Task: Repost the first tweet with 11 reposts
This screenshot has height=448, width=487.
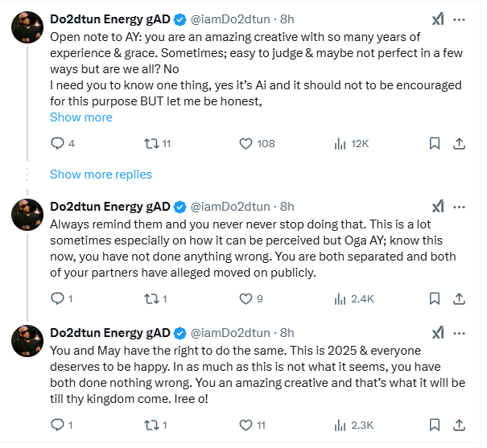Action: point(150,143)
